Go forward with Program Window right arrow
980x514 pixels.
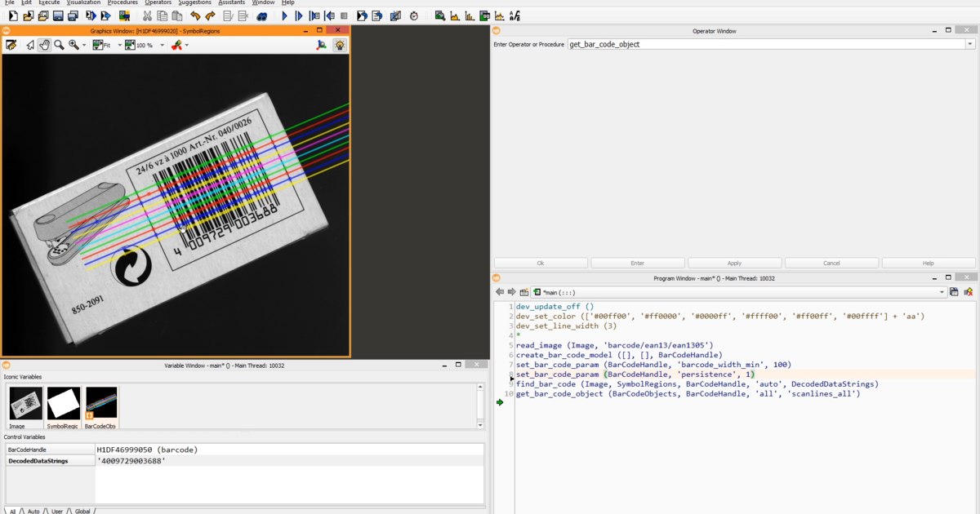[512, 292]
